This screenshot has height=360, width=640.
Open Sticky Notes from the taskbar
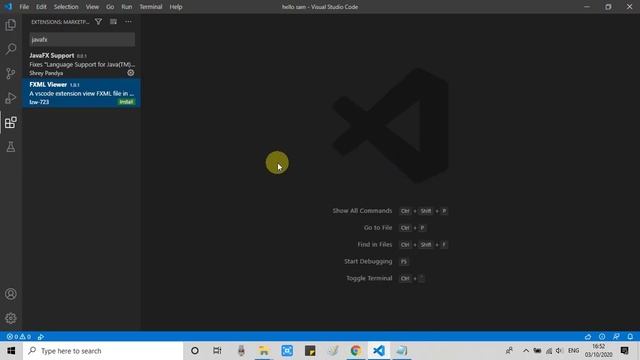310,351
